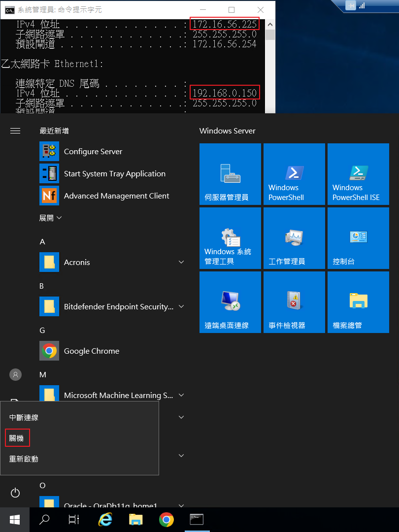Click the IP address 172.16.56.225
Screen dimensions: 399x532
click(225, 24)
